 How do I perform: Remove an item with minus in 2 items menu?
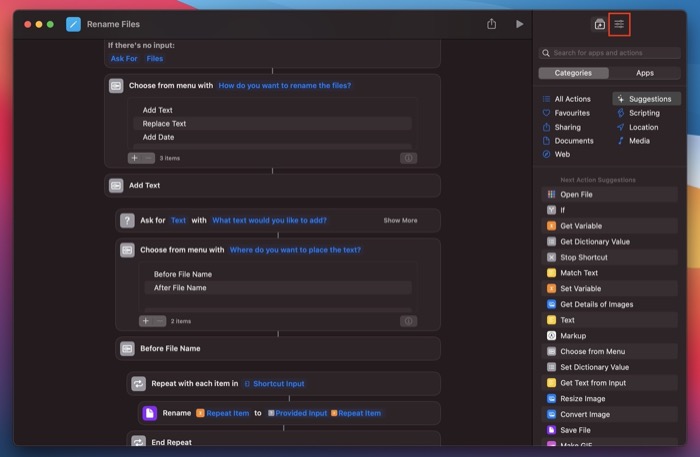[x=159, y=321]
